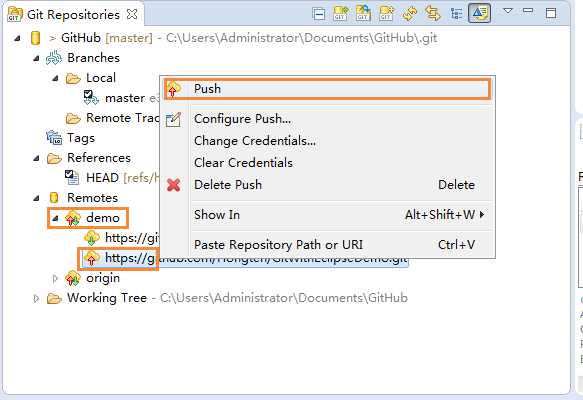Expand the origin remote node
The height and width of the screenshot is (400, 583).
(x=55, y=278)
